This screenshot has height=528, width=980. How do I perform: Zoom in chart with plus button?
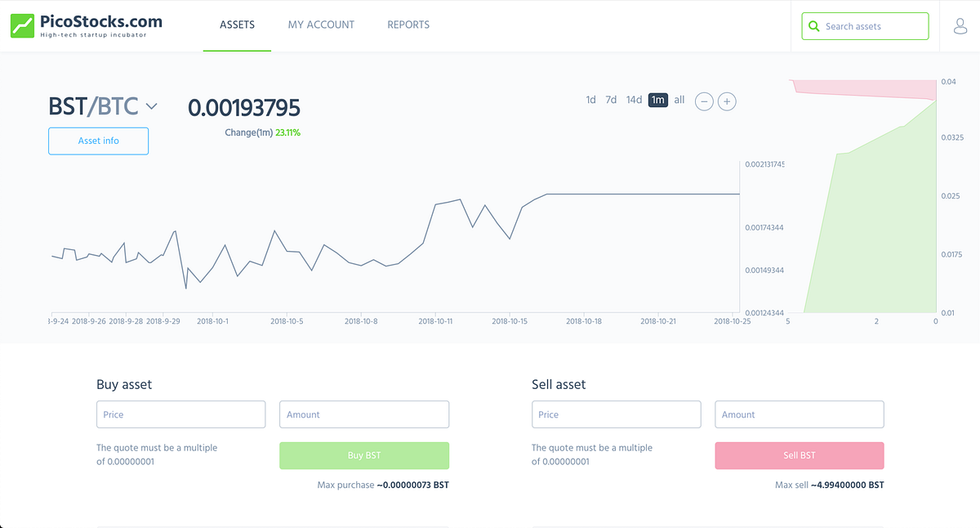coord(727,101)
